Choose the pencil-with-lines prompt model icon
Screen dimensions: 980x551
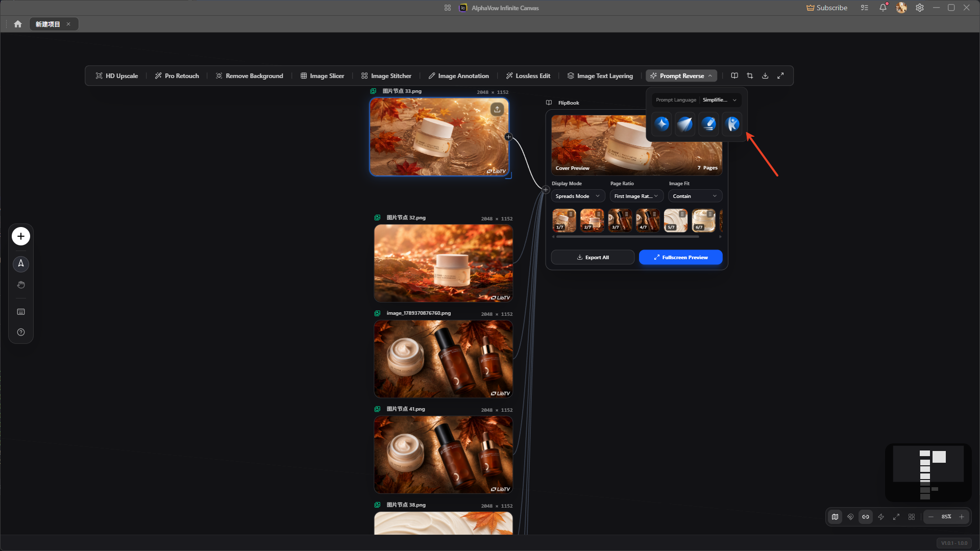coord(708,124)
